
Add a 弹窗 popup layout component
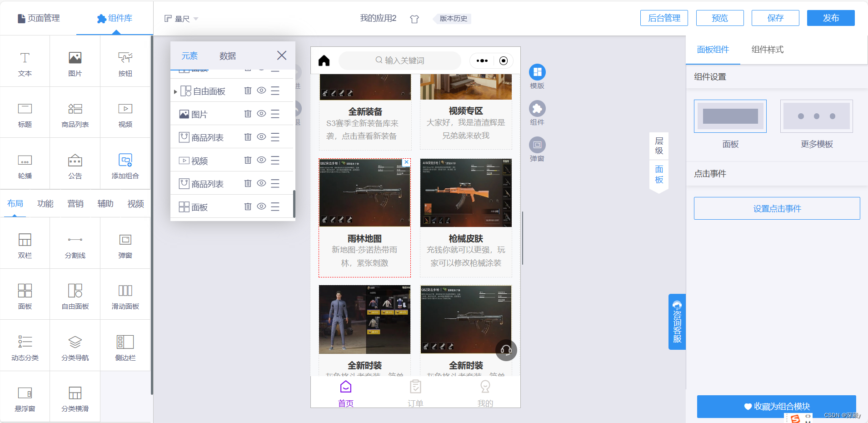click(125, 246)
